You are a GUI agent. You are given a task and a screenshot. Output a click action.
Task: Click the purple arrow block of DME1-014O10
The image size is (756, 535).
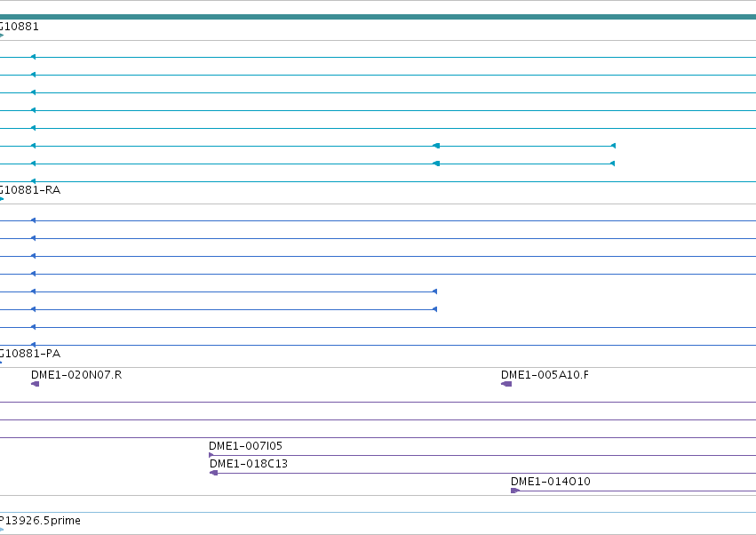click(x=515, y=491)
